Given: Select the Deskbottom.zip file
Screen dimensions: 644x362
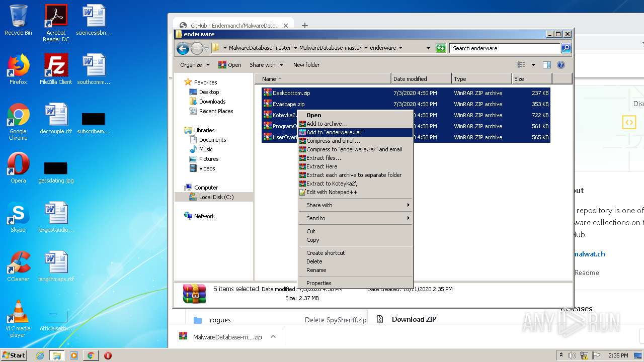Looking at the screenshot, I should coord(406,93).
